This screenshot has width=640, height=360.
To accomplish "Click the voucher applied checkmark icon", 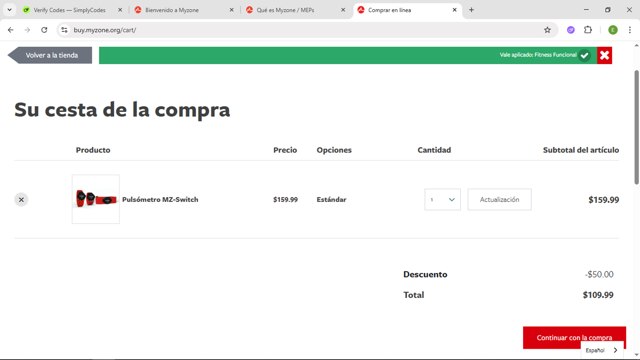I will (584, 55).
